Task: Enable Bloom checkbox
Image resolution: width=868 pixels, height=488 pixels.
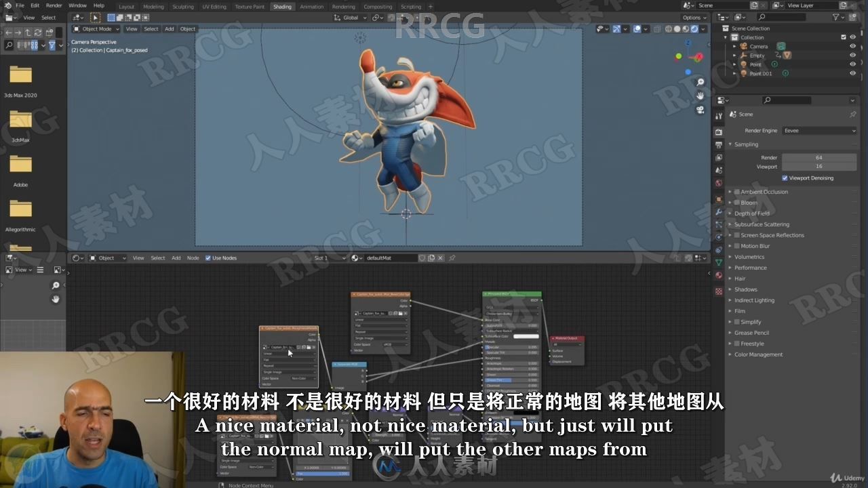Action: [x=736, y=203]
